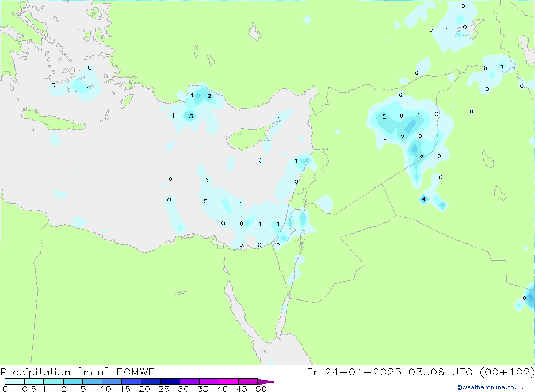Click the 2–5 mm legend color box
The height and width of the screenshot is (392, 535).
point(73,381)
